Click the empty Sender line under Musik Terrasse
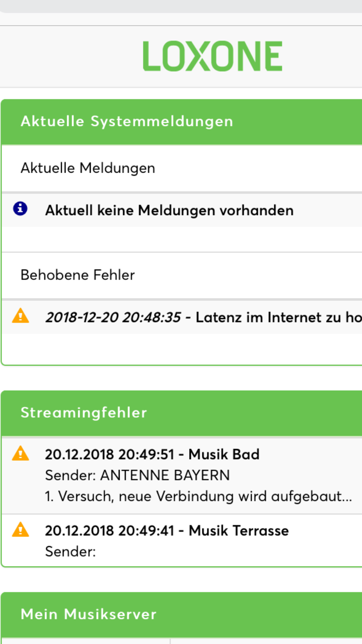 (x=70, y=551)
